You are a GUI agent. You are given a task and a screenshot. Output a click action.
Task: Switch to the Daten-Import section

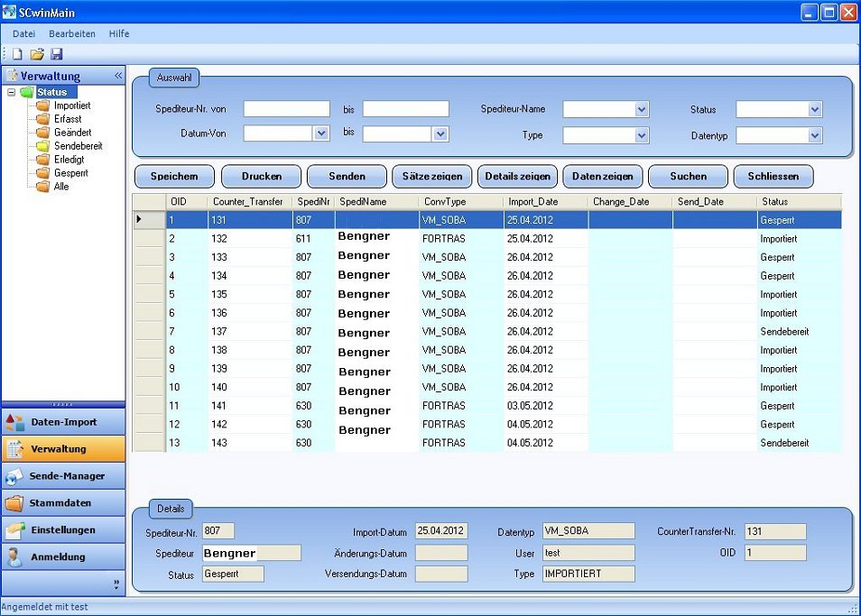(64, 422)
